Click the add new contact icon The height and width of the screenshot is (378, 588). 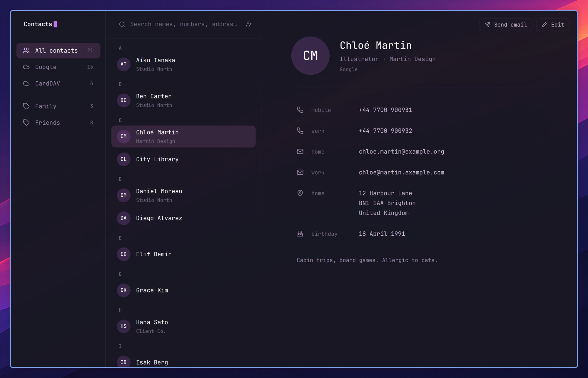pyautogui.click(x=249, y=24)
